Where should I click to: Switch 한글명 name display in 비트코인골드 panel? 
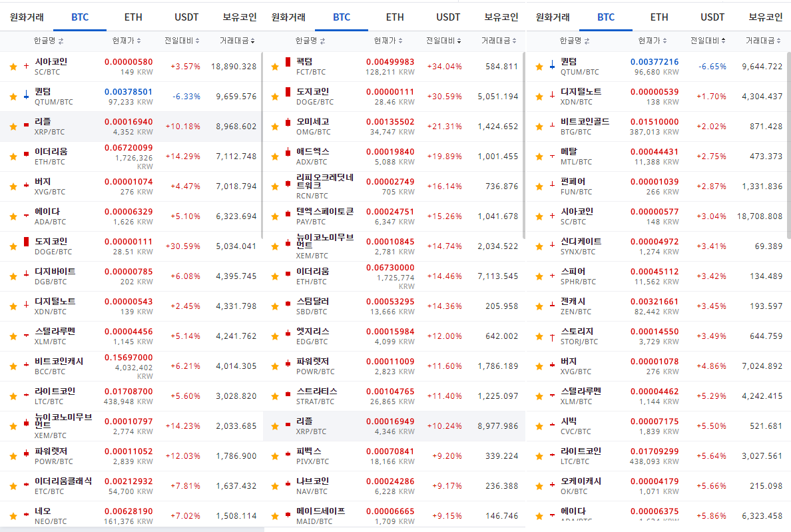[575, 41]
